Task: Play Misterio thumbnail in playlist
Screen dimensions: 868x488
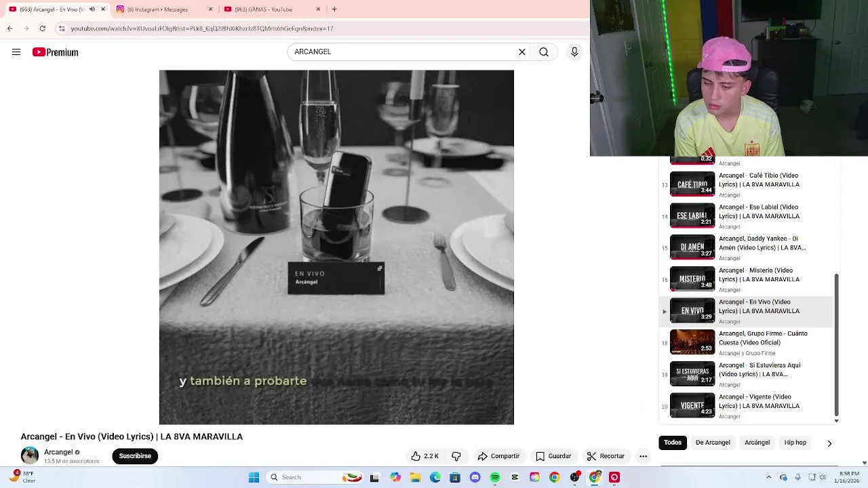Action: click(692, 279)
